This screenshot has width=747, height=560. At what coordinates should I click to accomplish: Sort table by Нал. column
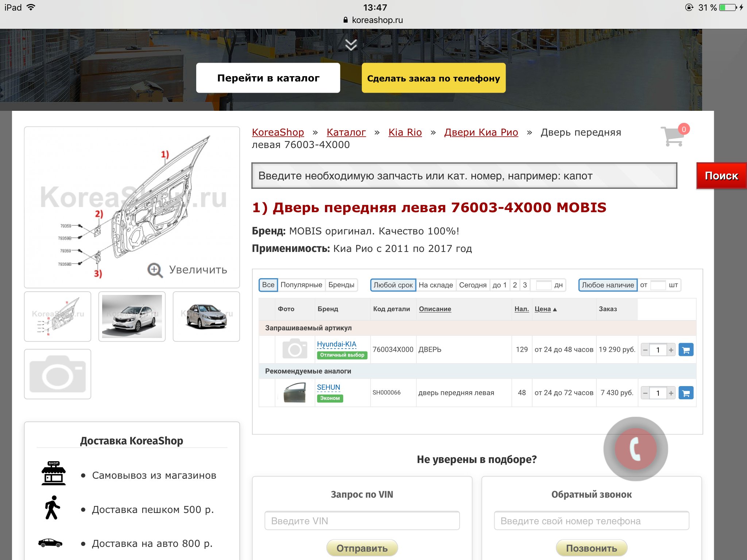point(521,309)
